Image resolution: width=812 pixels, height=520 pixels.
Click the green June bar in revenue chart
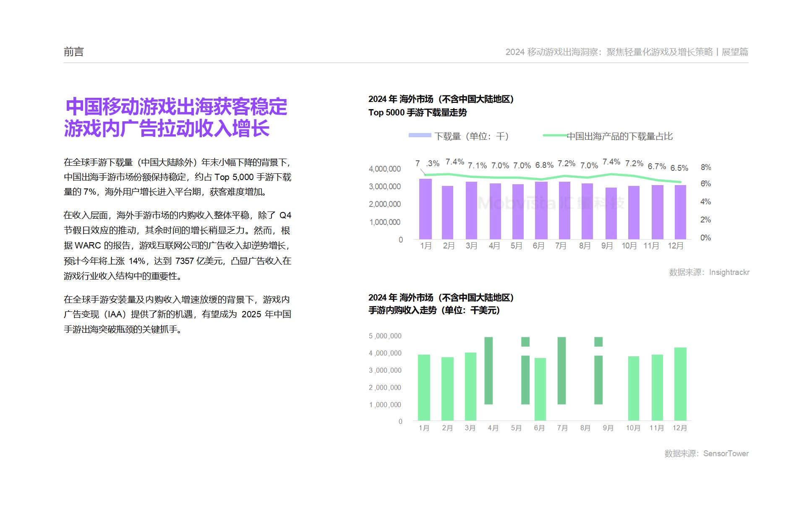pyautogui.click(x=540, y=389)
